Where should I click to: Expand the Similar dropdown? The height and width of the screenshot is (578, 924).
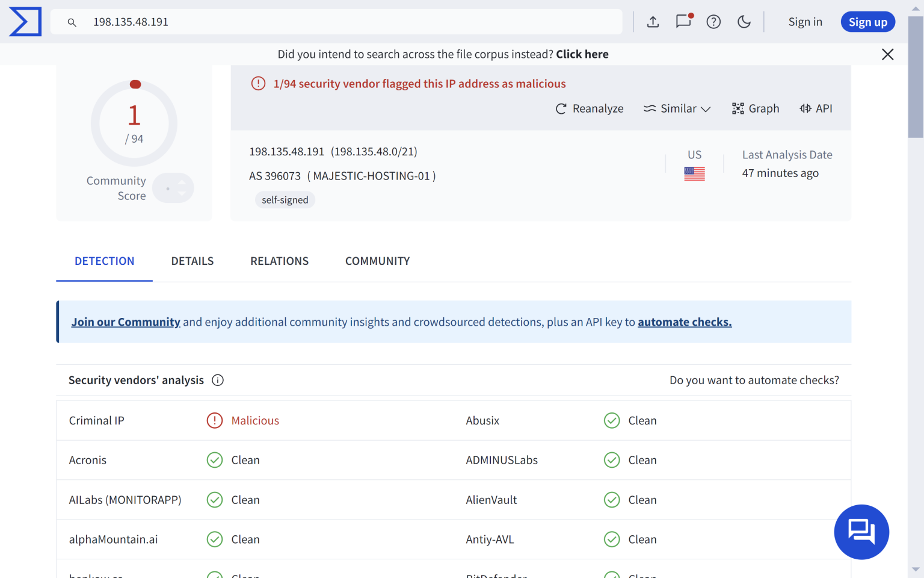(x=677, y=108)
